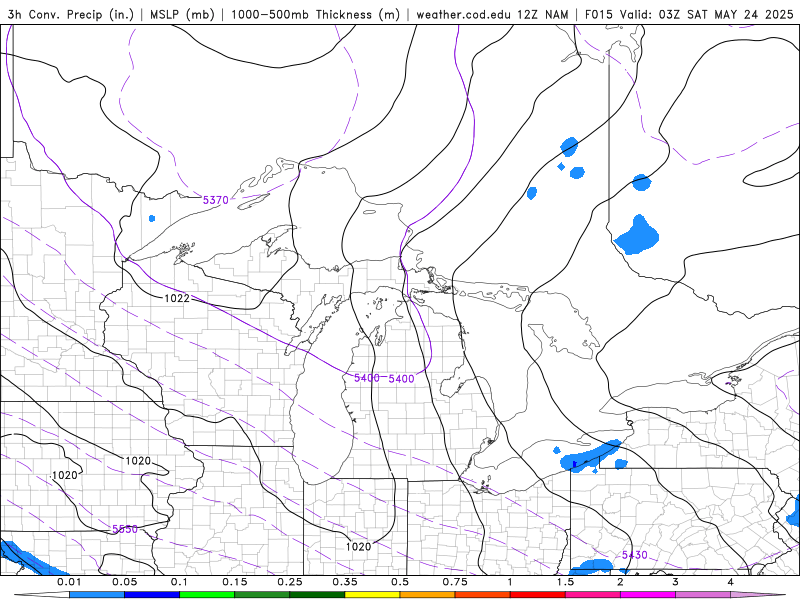Click the 5430 thickness contour label

635,555
